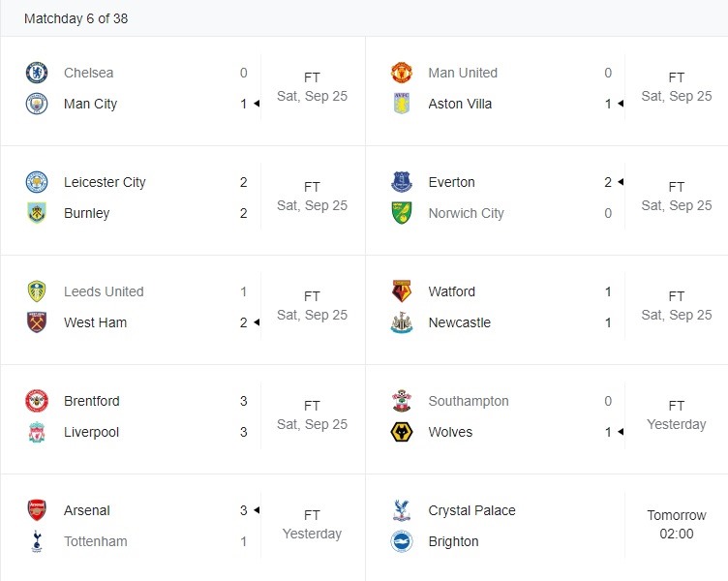Viewport: 728px width, 581px height.
Task: Click the Southampton vs Wolves FT Yesterday status
Action: 677,414
